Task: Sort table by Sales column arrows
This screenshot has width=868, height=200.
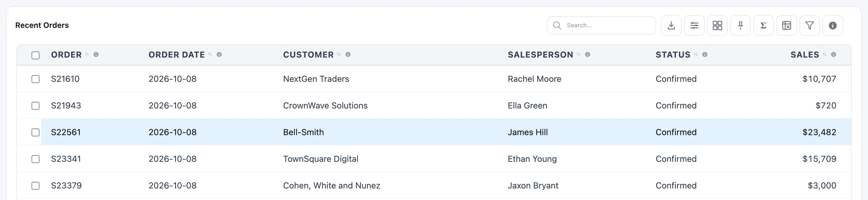Action: tap(824, 55)
